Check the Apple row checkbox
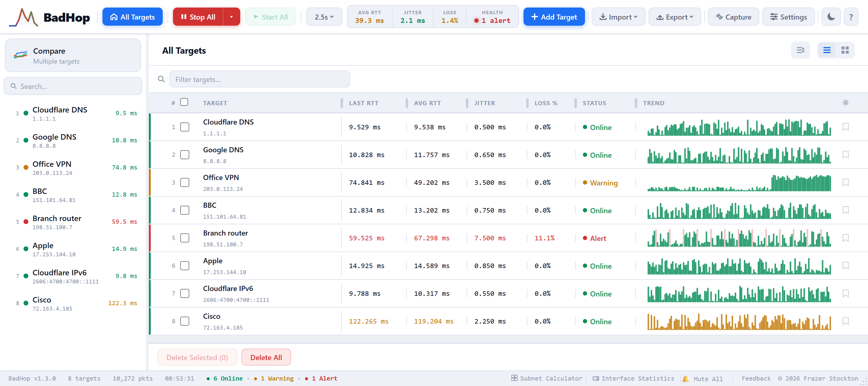 click(x=185, y=266)
